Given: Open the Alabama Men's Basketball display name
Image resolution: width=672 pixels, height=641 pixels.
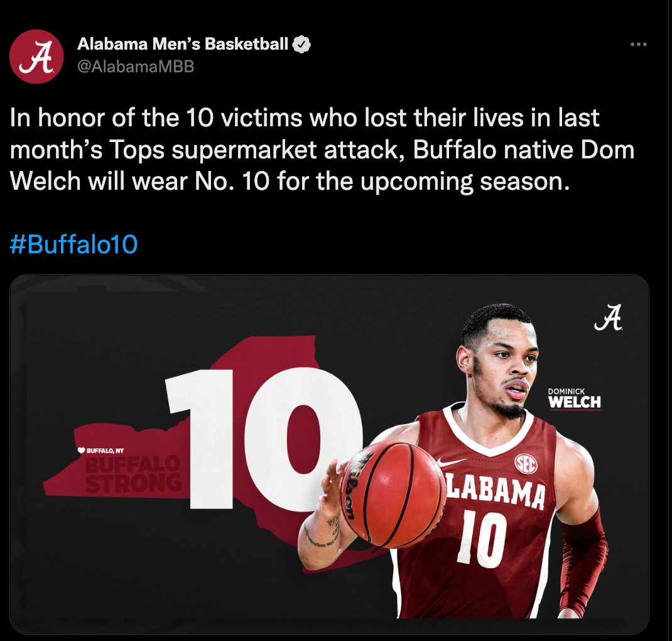Looking at the screenshot, I should point(183,44).
